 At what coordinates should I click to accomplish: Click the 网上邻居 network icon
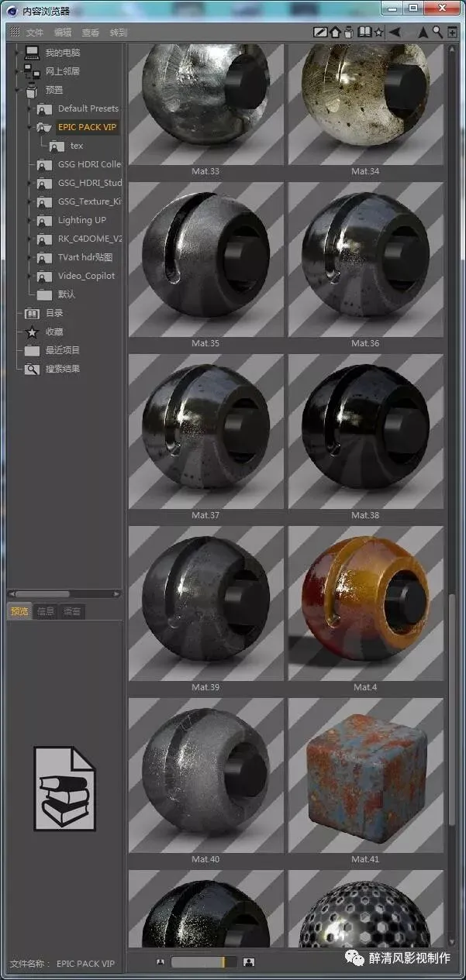click(32, 71)
